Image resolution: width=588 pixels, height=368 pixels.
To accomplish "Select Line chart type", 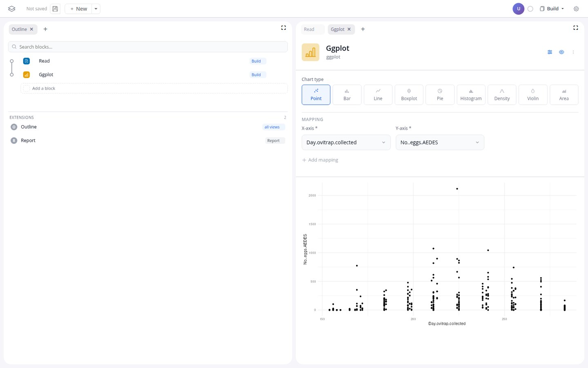I will 378,94.
